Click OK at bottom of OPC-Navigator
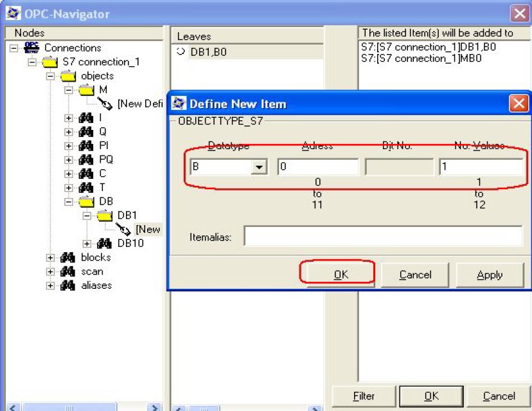532x411 pixels. [431, 396]
